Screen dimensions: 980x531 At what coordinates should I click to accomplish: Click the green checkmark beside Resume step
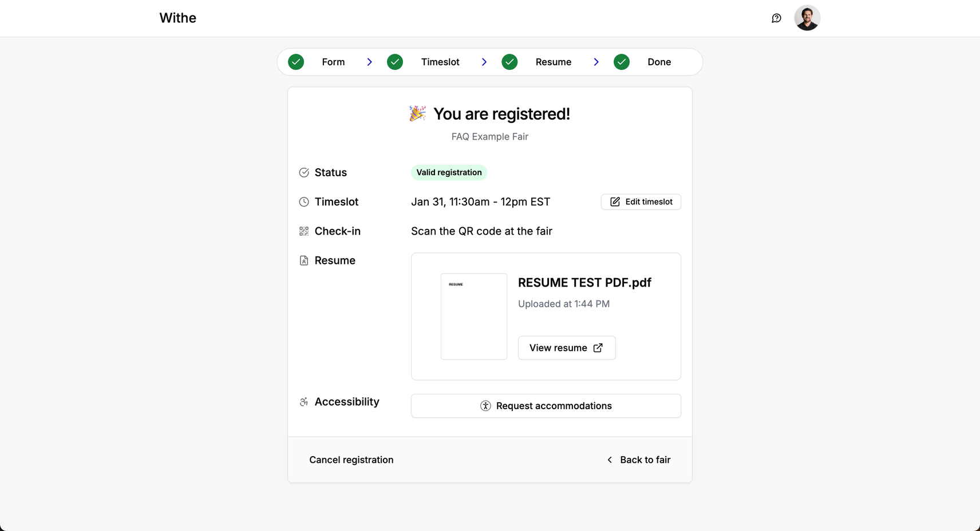coord(509,62)
